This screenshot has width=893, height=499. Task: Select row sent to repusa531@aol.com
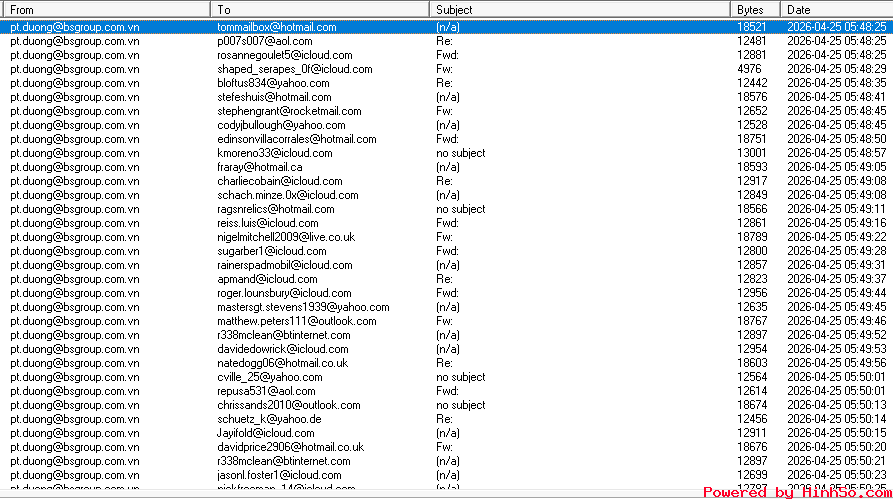446,391
